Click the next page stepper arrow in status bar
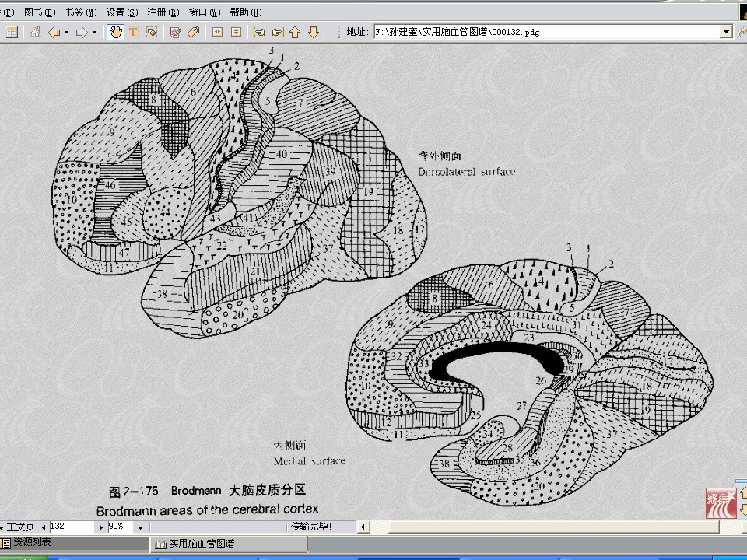The image size is (747, 560). 101,527
